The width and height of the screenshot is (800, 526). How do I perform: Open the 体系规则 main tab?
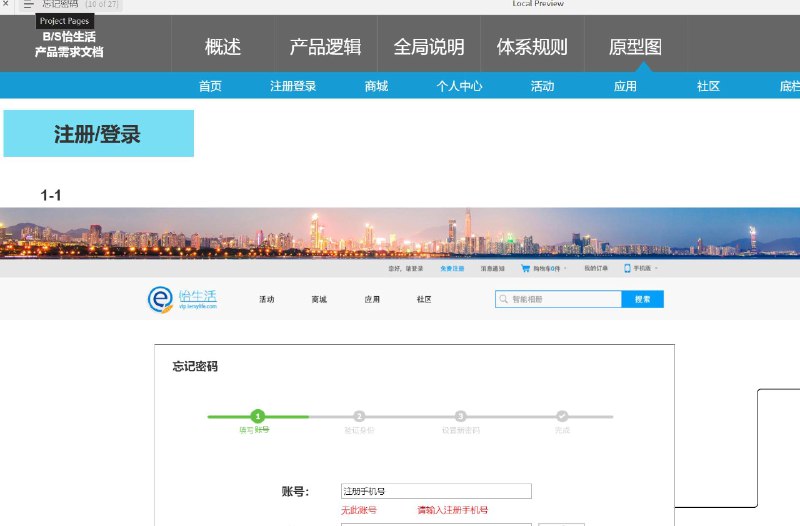(x=532, y=47)
